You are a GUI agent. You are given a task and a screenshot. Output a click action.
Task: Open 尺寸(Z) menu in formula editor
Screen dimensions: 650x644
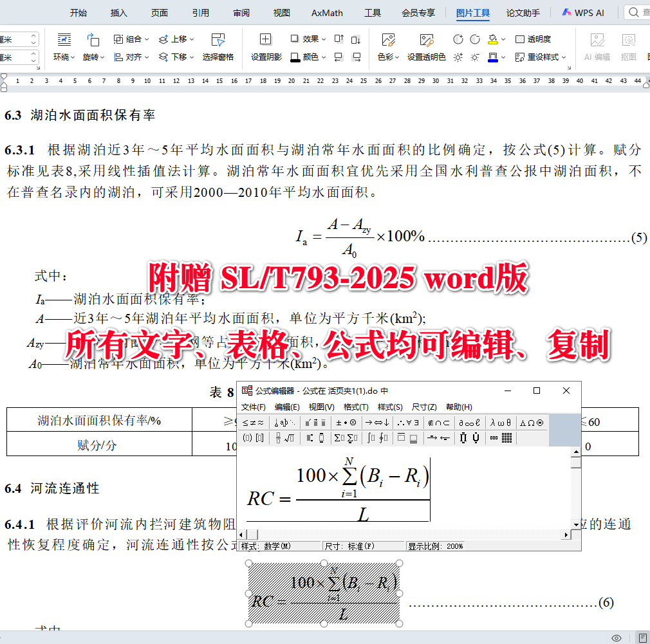pos(424,407)
